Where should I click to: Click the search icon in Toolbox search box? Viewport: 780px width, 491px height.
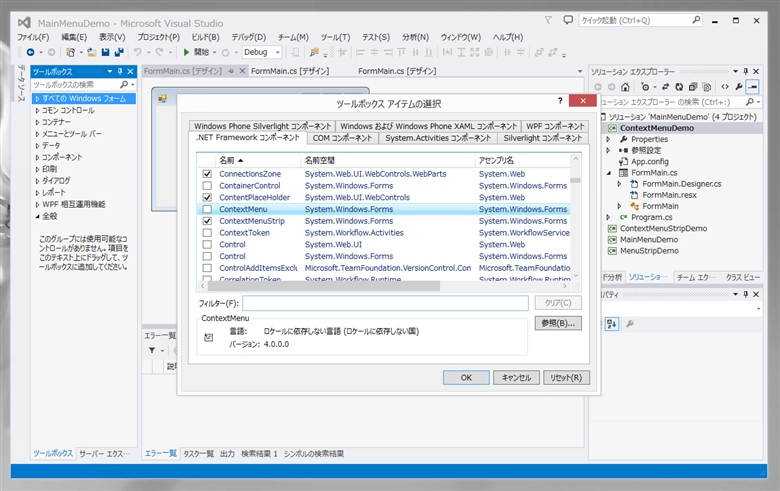124,85
